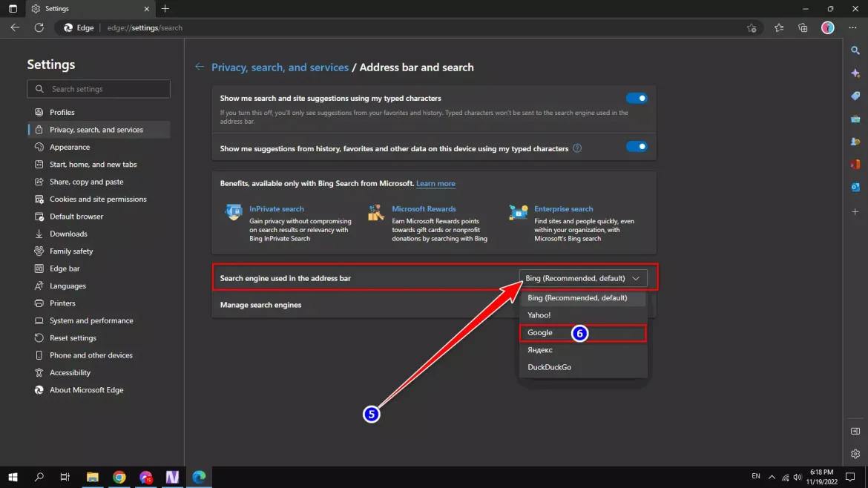868x488 pixels.
Task: Open System and performance settings
Action: 99,321
